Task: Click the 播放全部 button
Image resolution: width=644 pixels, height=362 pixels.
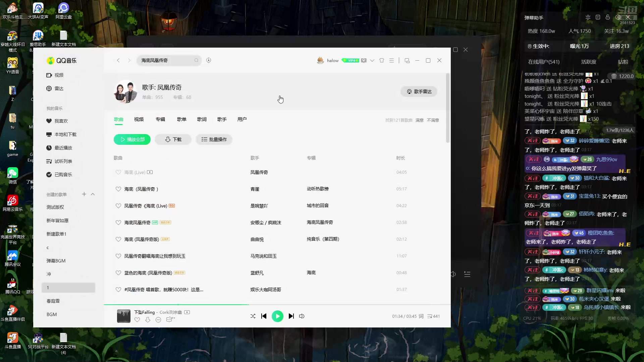Action: point(132,139)
